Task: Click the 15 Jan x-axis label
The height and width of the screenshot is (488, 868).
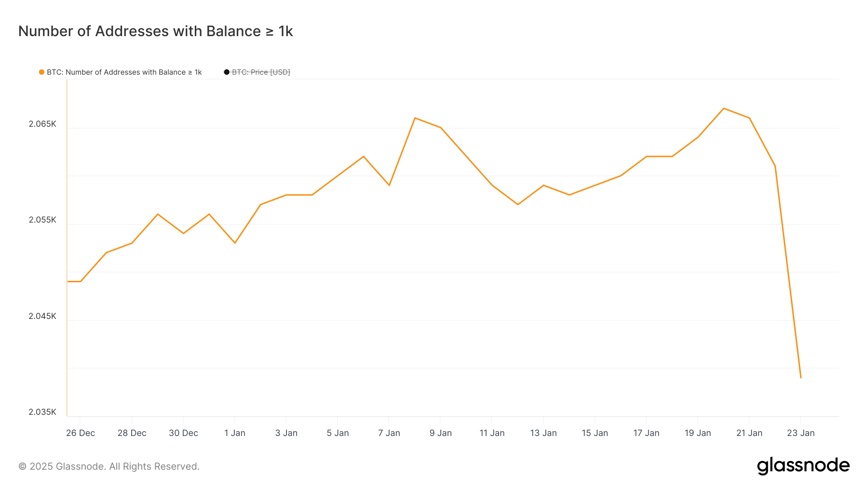Action: pyautogui.click(x=595, y=433)
